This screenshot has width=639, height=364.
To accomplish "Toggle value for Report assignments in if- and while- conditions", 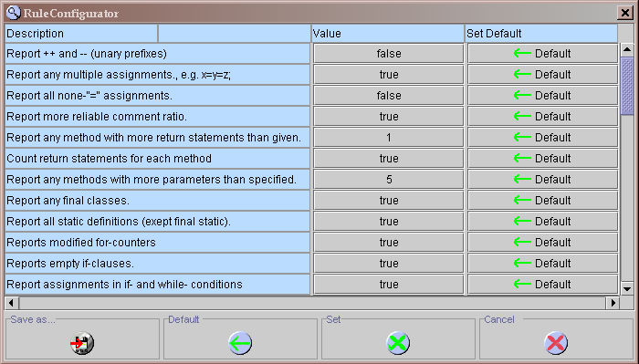I will (389, 285).
